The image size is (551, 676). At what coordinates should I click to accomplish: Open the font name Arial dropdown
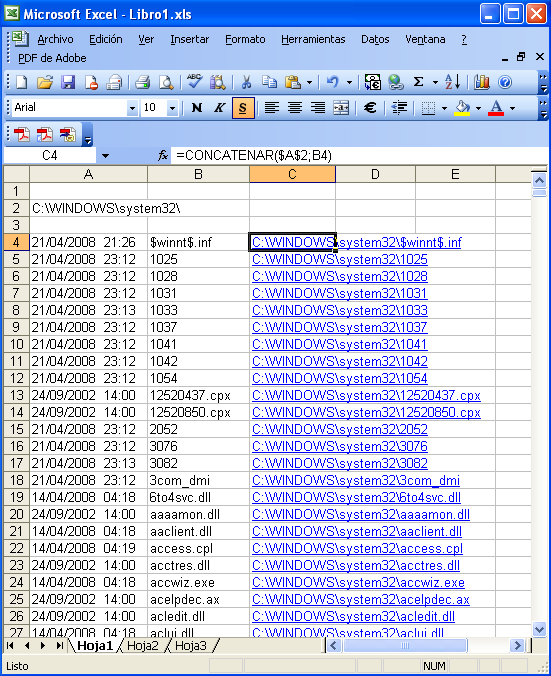[132, 108]
